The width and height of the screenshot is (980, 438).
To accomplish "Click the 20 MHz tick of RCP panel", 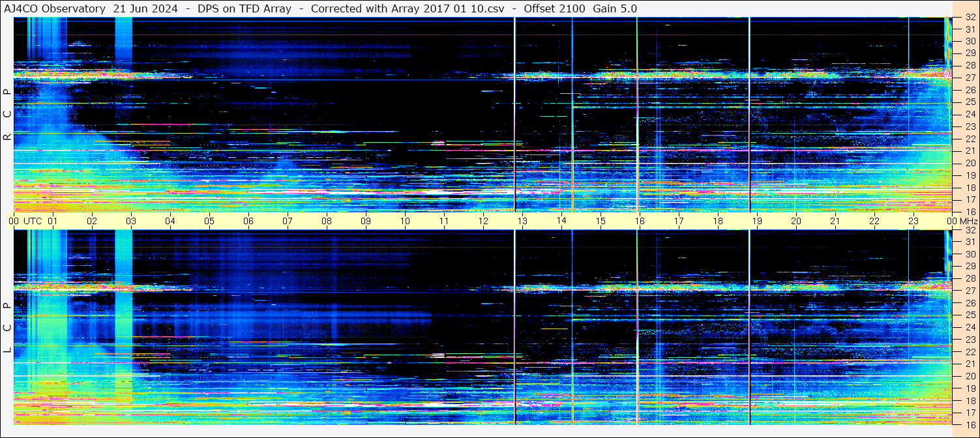I will click(970, 163).
